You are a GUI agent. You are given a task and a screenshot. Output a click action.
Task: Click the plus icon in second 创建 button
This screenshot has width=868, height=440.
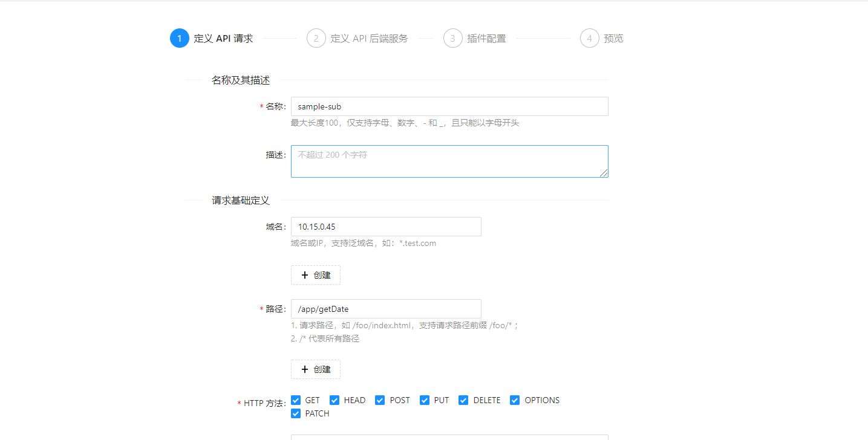[305, 369]
